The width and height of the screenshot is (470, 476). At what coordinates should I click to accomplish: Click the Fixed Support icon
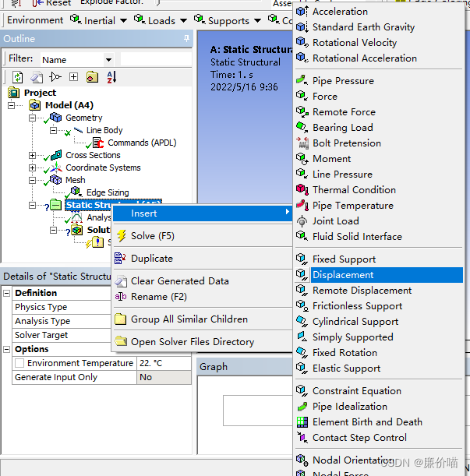(x=302, y=259)
